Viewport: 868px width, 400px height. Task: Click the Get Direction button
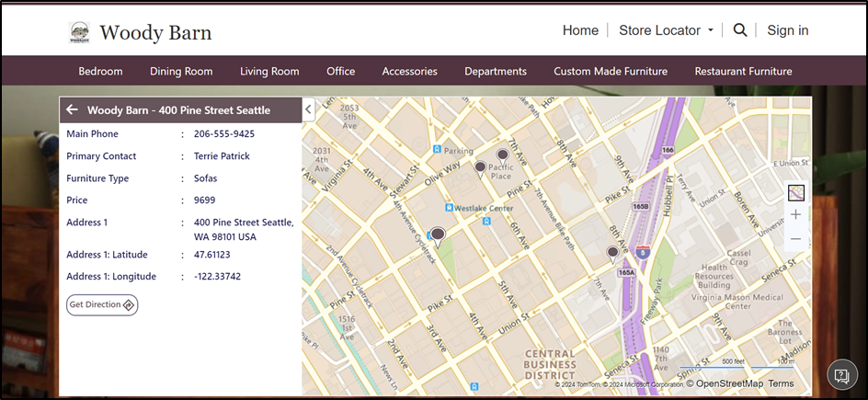click(x=102, y=304)
